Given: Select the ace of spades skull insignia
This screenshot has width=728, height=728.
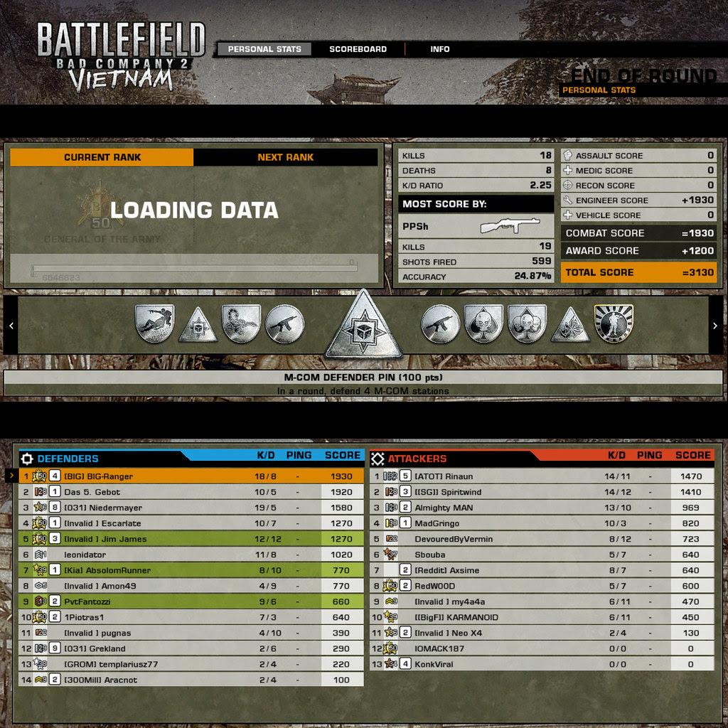Looking at the screenshot, I should (x=483, y=323).
